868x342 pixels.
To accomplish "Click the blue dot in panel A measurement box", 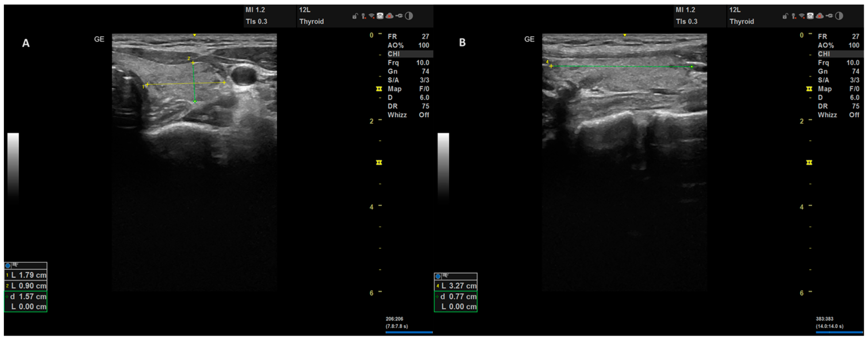I will tap(8, 266).
